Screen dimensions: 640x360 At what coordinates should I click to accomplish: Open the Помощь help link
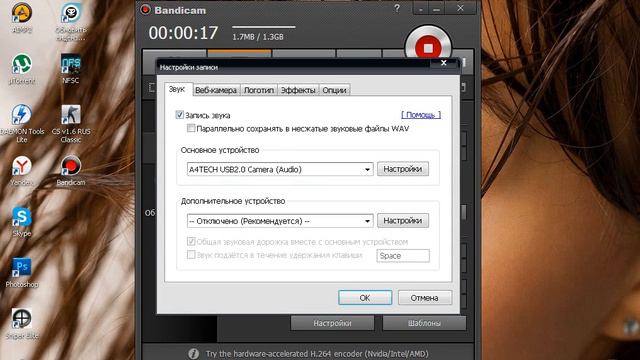tap(421, 115)
